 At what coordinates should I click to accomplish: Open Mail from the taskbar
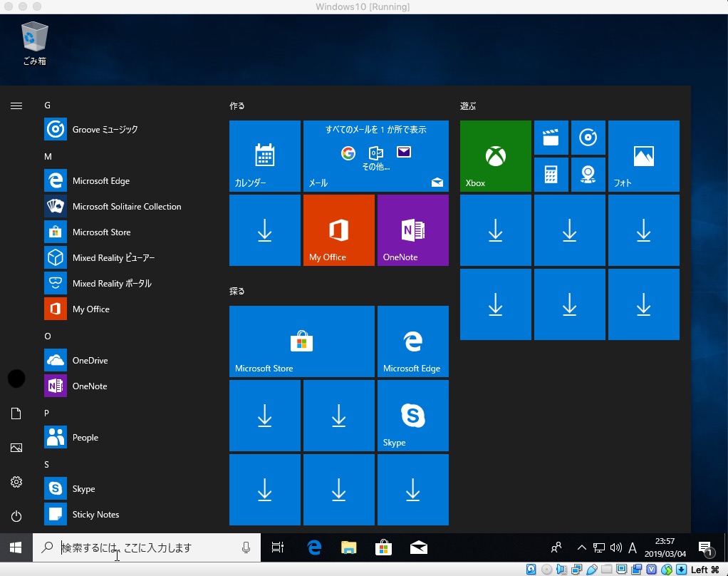tap(419, 547)
